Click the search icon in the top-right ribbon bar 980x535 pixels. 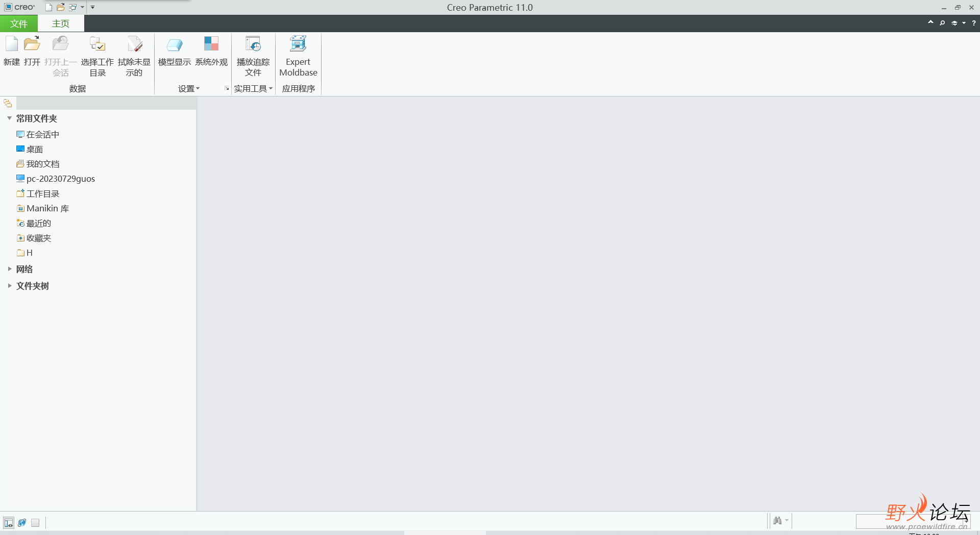click(942, 23)
